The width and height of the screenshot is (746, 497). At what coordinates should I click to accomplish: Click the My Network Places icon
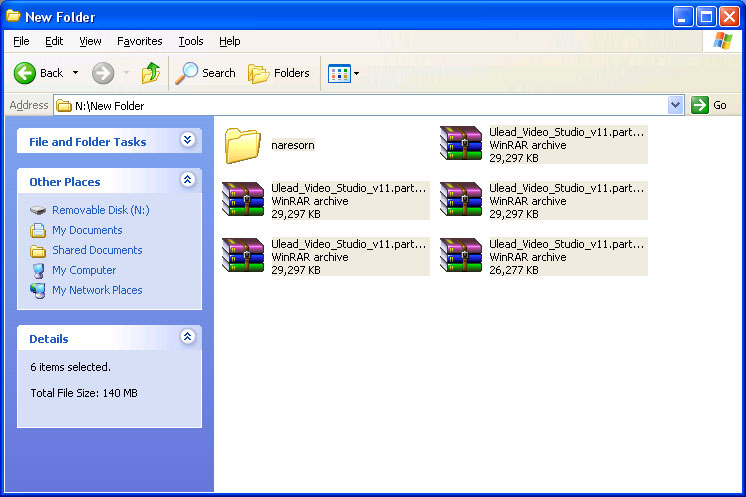coord(38,291)
